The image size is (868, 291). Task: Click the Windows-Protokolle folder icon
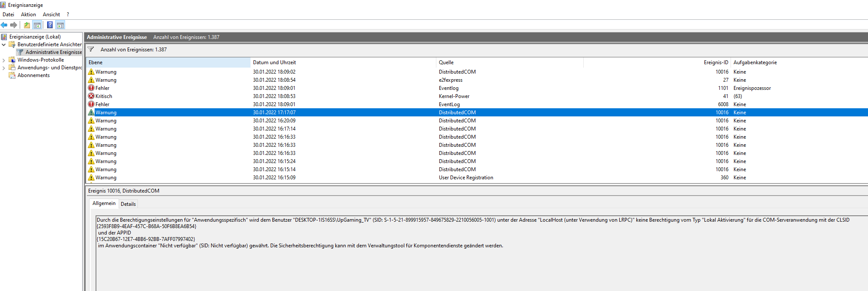click(x=12, y=60)
